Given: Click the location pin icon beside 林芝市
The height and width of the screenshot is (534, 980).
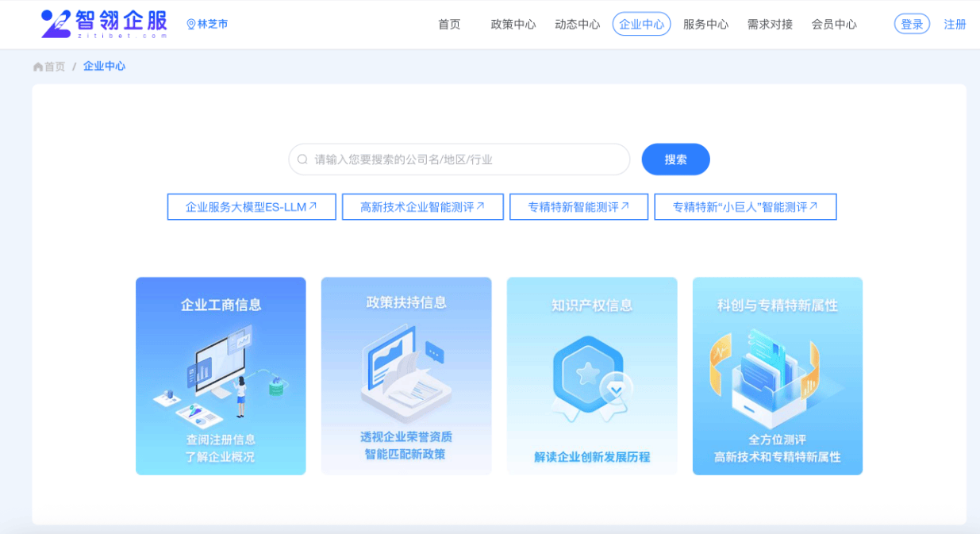Looking at the screenshot, I should (x=190, y=25).
